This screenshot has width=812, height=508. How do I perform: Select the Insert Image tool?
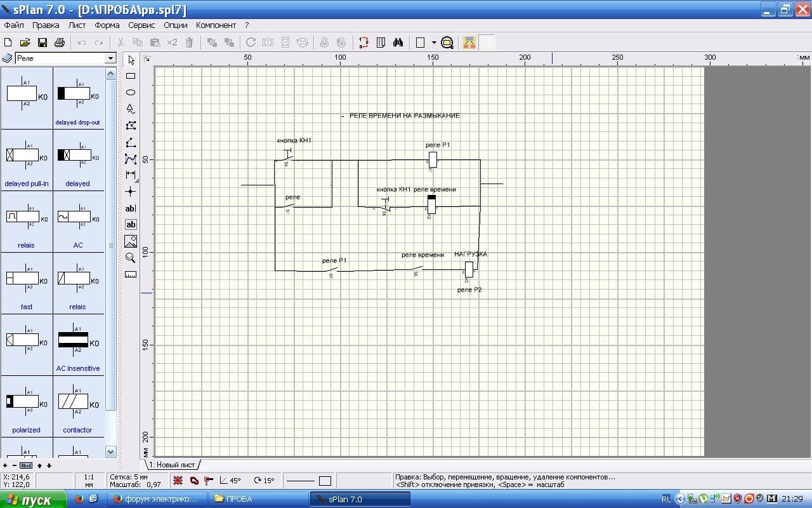[131, 241]
